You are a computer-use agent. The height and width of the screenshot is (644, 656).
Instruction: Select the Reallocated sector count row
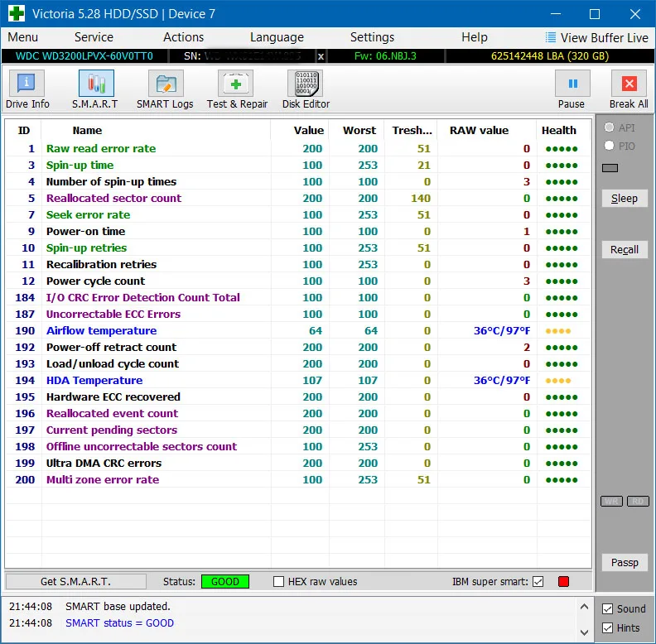(113, 199)
